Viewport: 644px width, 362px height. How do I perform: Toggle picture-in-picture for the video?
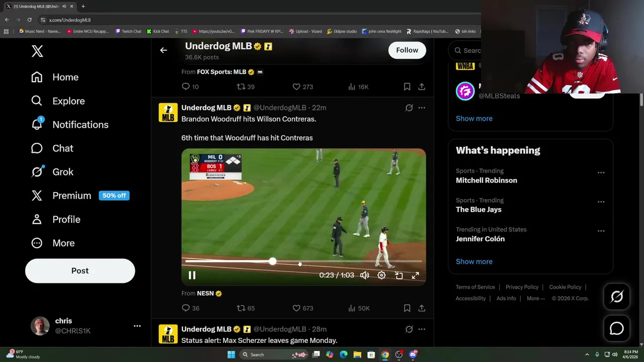click(398, 275)
